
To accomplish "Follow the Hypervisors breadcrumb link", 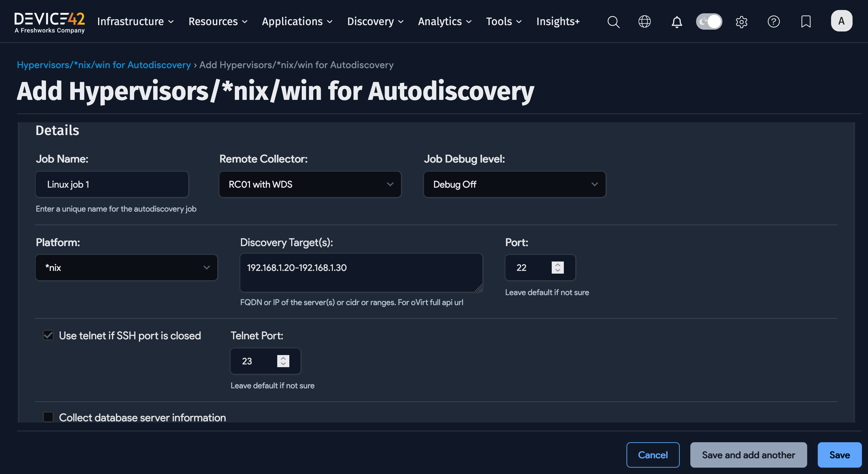I will pos(104,65).
